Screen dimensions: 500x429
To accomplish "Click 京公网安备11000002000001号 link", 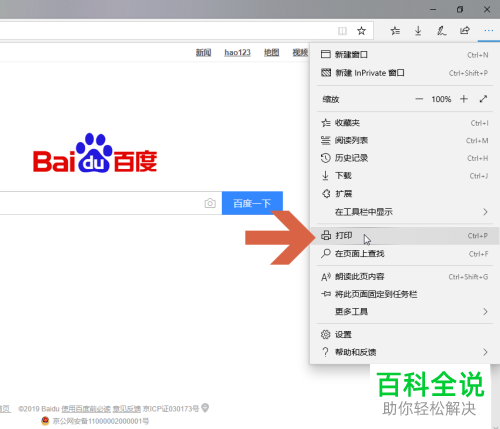I will coord(101,421).
